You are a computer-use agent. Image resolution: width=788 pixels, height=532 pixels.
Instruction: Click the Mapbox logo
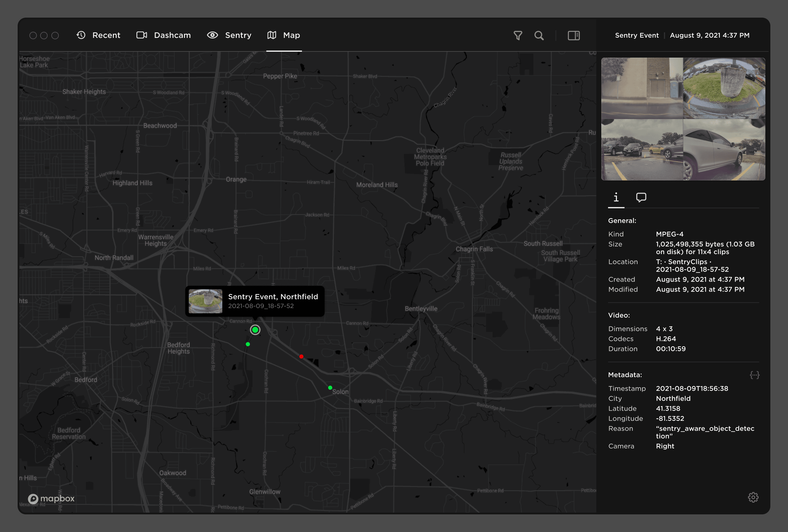click(x=51, y=498)
